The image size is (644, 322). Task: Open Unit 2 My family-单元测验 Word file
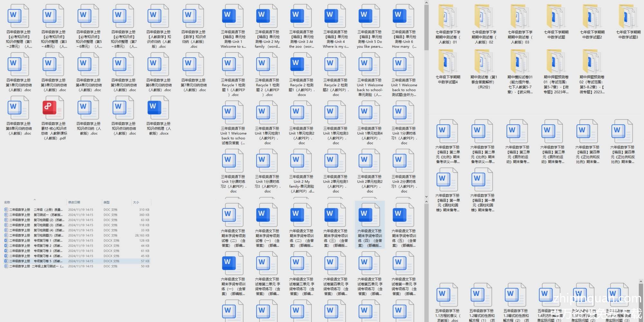301,162
